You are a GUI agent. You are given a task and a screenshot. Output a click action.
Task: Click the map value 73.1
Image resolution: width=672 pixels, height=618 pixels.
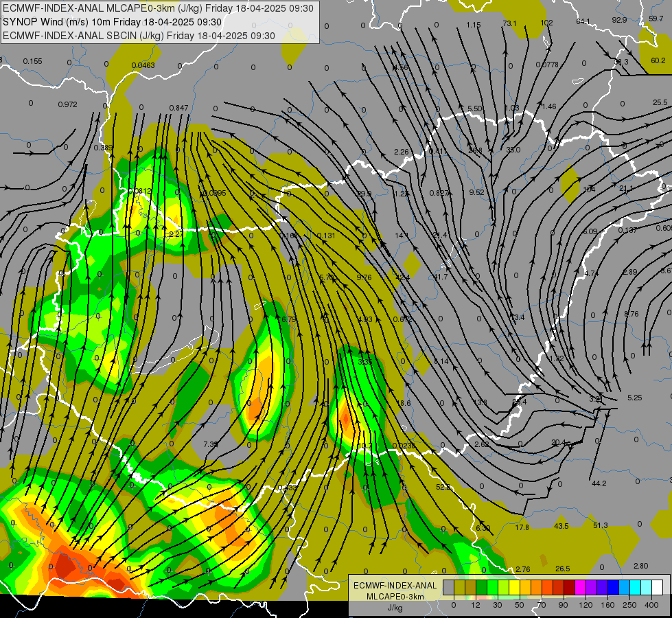pos(509,23)
